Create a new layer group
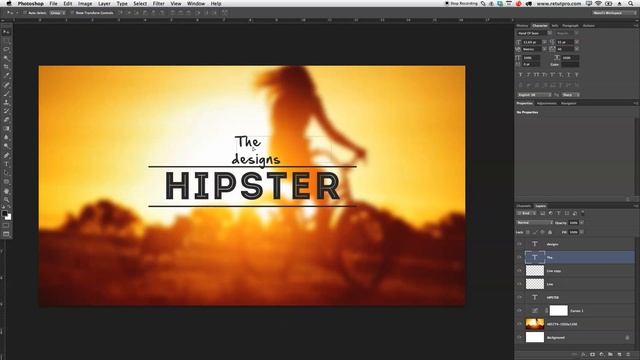The width and height of the screenshot is (640, 360). (610, 354)
